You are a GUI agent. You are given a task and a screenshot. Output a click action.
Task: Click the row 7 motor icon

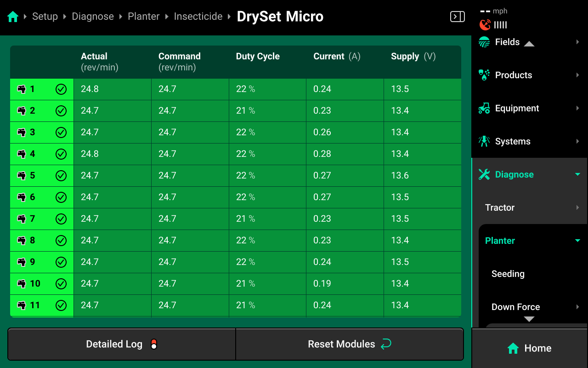click(22, 219)
